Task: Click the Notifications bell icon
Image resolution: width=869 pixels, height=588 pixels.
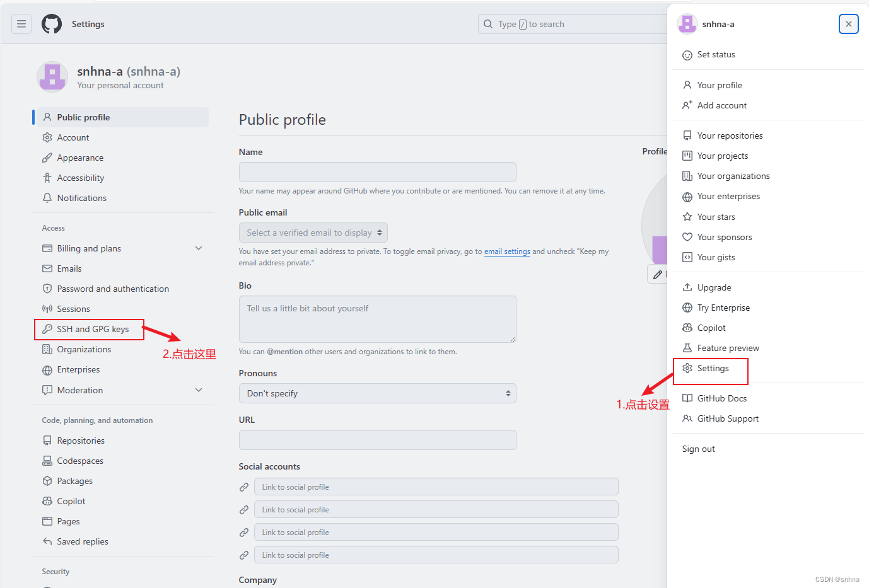Action: (47, 198)
